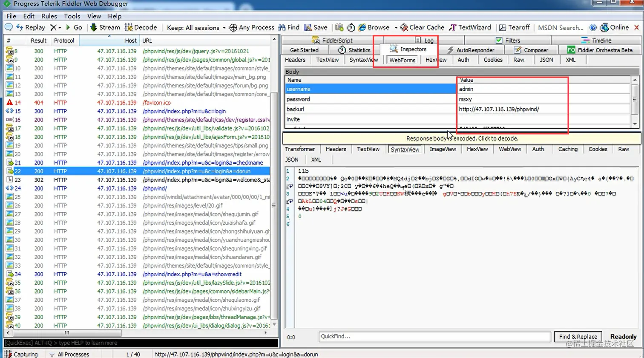Switch response view to WebView

(510, 149)
